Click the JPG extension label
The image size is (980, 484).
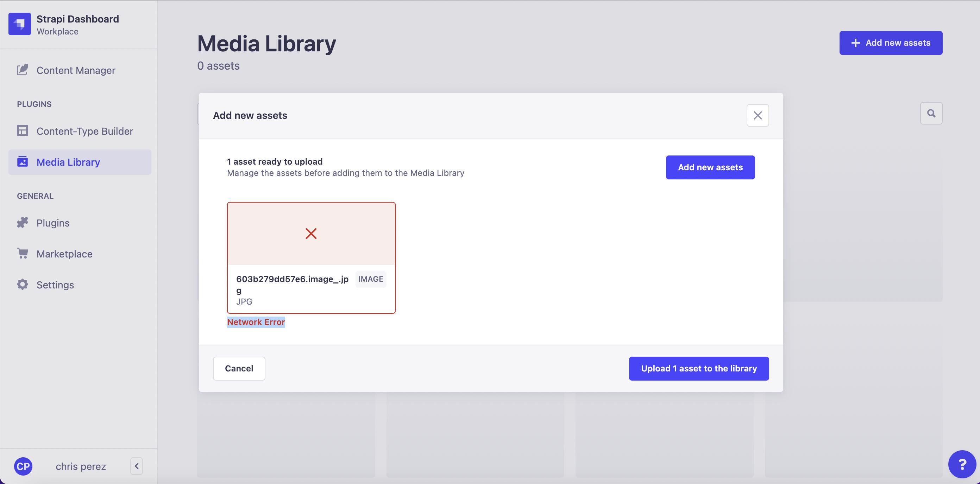coord(244,301)
